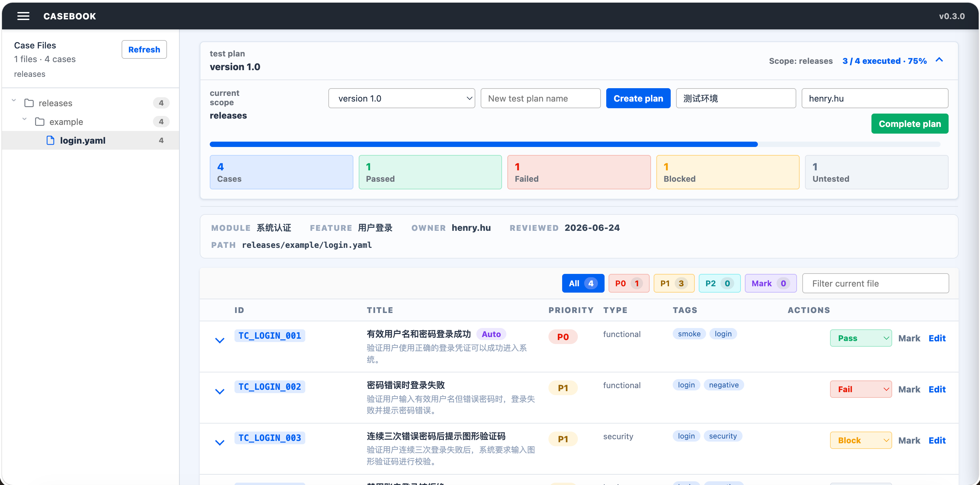Collapse the test plan panel chevron
The width and height of the screenshot is (980, 485).
(x=939, y=60)
